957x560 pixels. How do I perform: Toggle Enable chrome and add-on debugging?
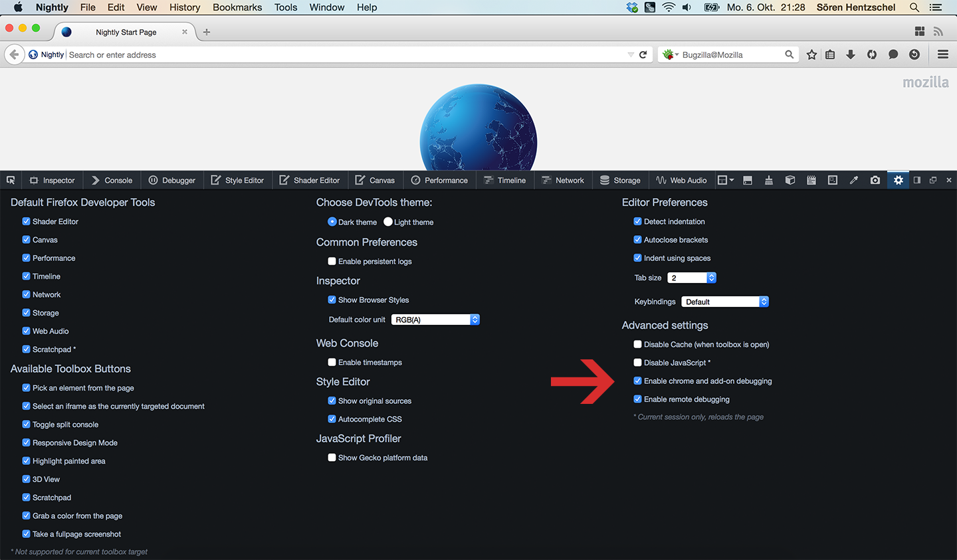click(x=637, y=381)
